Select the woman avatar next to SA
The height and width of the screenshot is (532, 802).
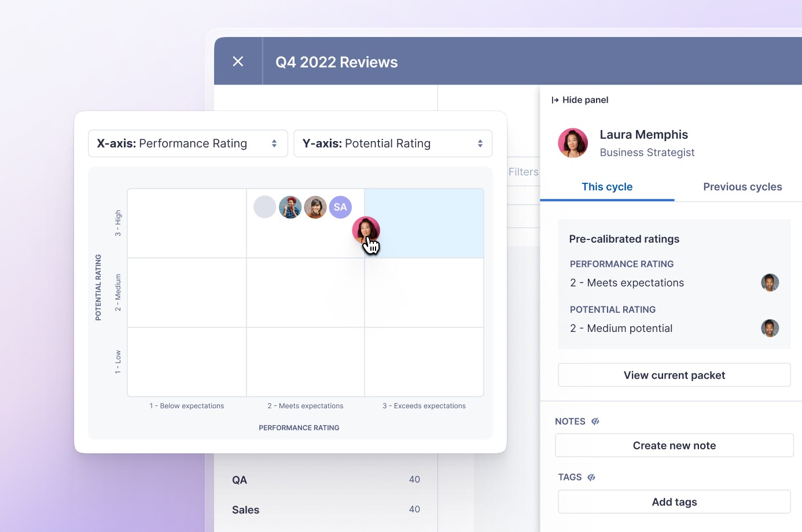(x=315, y=207)
